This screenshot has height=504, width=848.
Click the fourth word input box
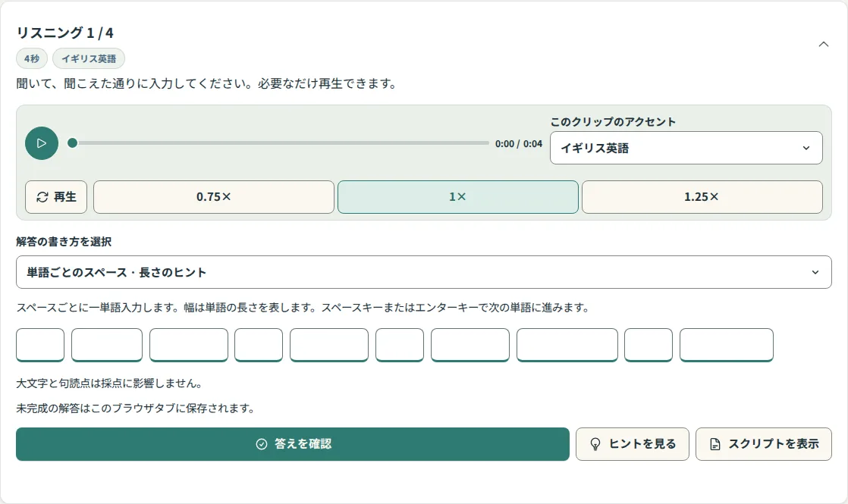tap(259, 345)
